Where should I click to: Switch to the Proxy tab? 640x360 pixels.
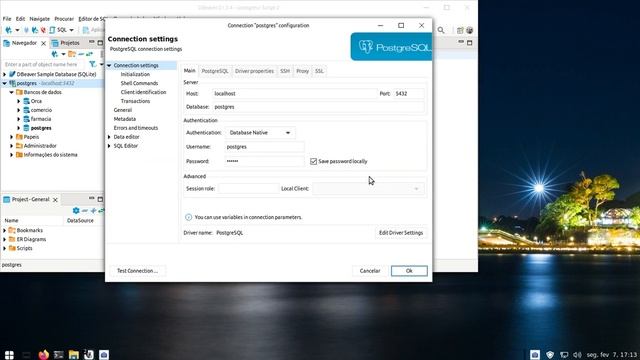(x=302, y=71)
